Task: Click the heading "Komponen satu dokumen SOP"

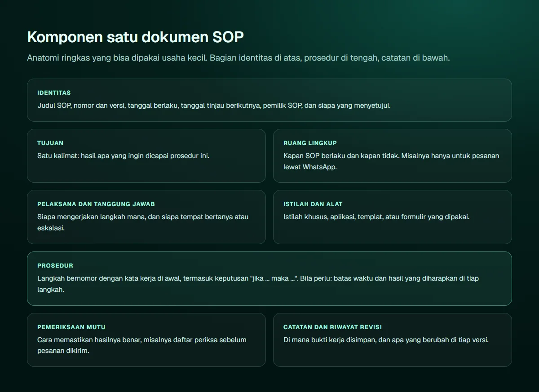Action: pyautogui.click(x=135, y=37)
